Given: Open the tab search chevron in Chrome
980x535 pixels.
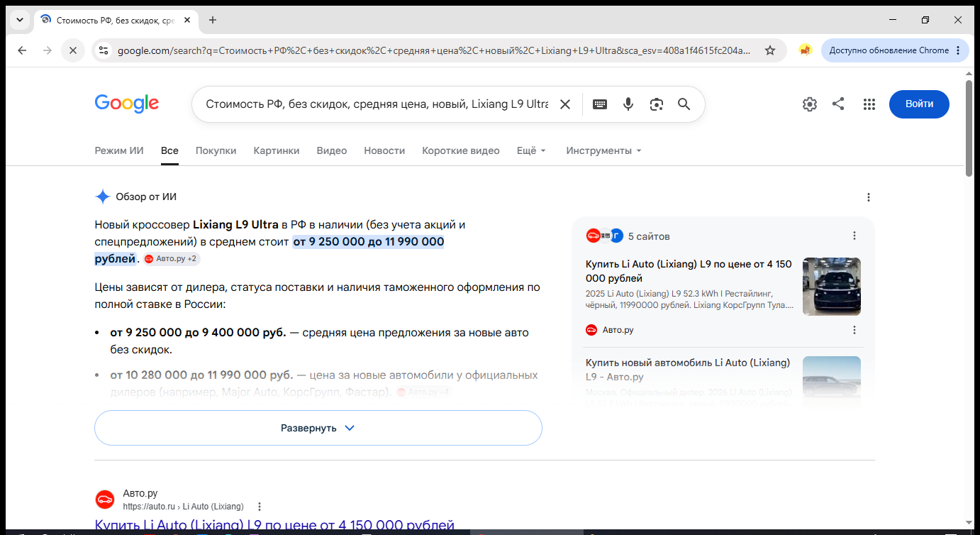Looking at the screenshot, I should 19,20.
